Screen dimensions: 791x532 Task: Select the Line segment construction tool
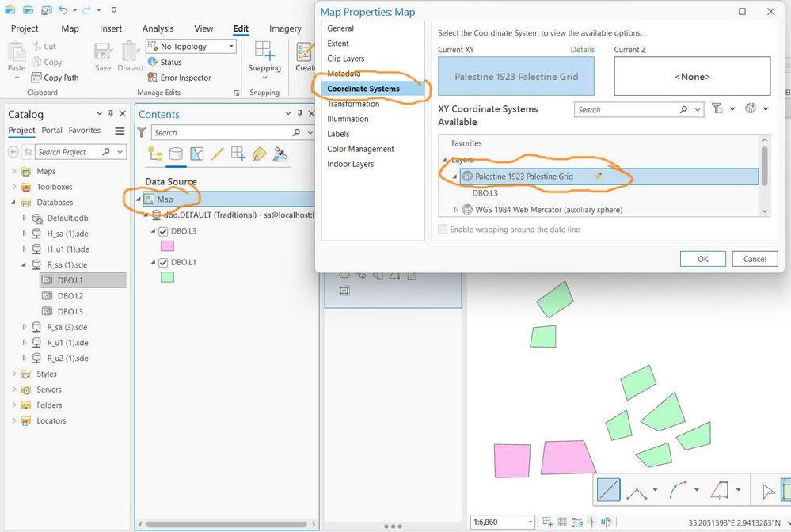(608, 489)
